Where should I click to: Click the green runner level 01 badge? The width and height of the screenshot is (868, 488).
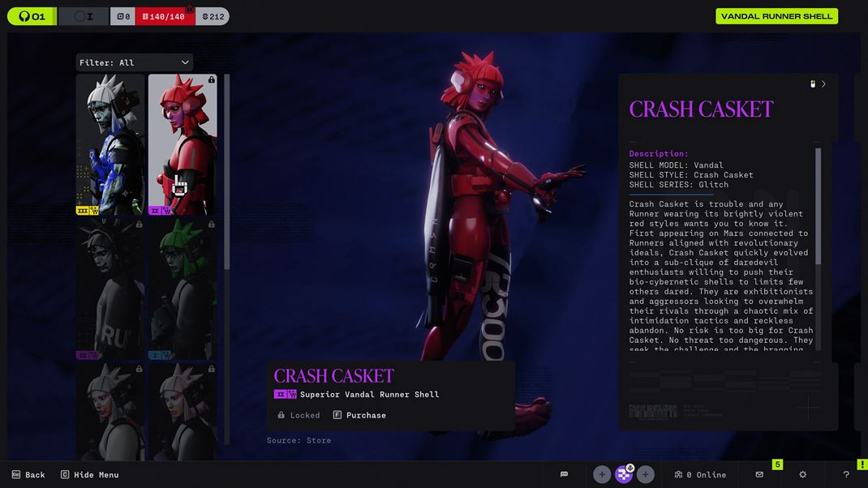point(32,16)
